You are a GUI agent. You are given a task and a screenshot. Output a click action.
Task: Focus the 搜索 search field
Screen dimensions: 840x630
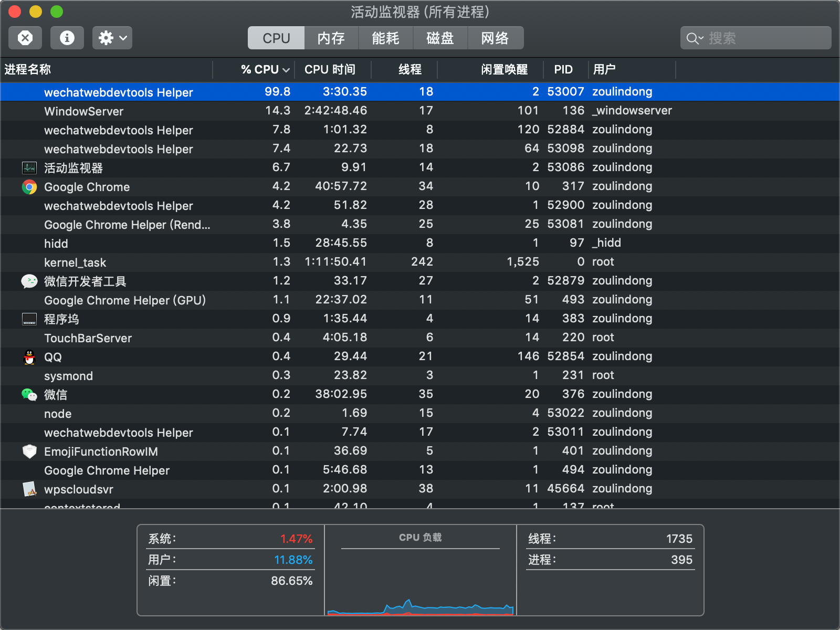pyautogui.click(x=756, y=38)
